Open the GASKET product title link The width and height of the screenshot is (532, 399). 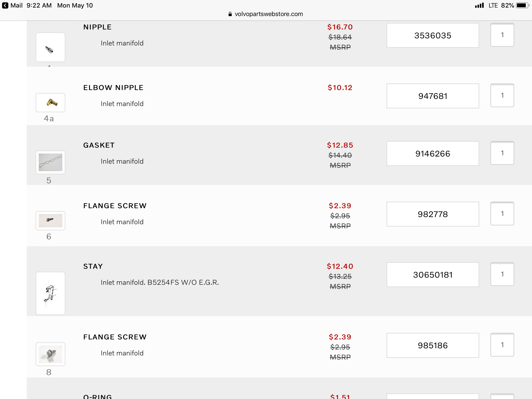point(99,145)
